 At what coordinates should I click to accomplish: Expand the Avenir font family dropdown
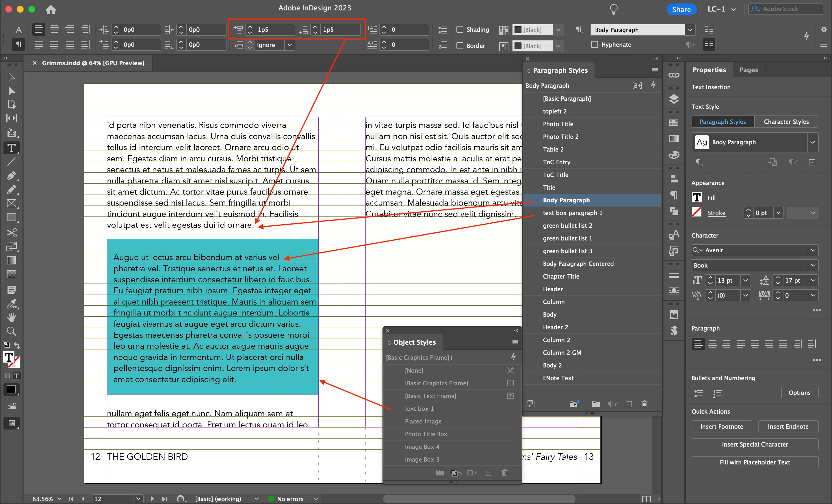point(813,250)
